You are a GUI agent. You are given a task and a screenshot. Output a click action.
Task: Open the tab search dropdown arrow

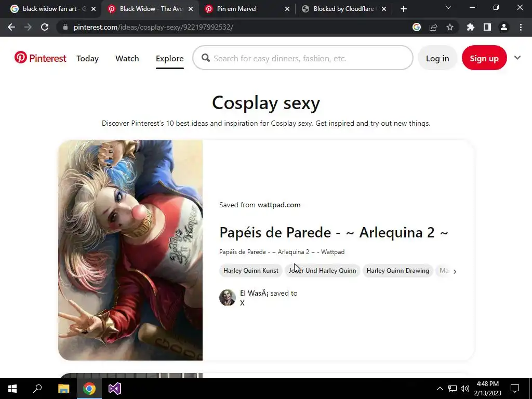448,7
